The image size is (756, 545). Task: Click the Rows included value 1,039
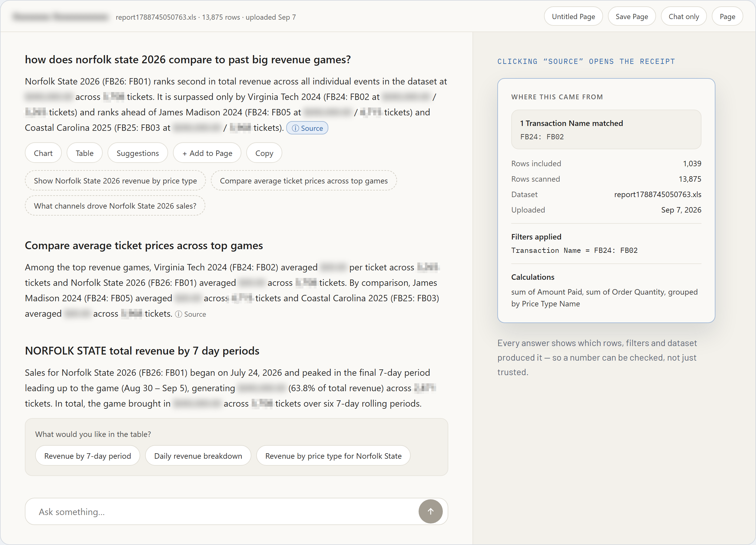pyautogui.click(x=692, y=163)
